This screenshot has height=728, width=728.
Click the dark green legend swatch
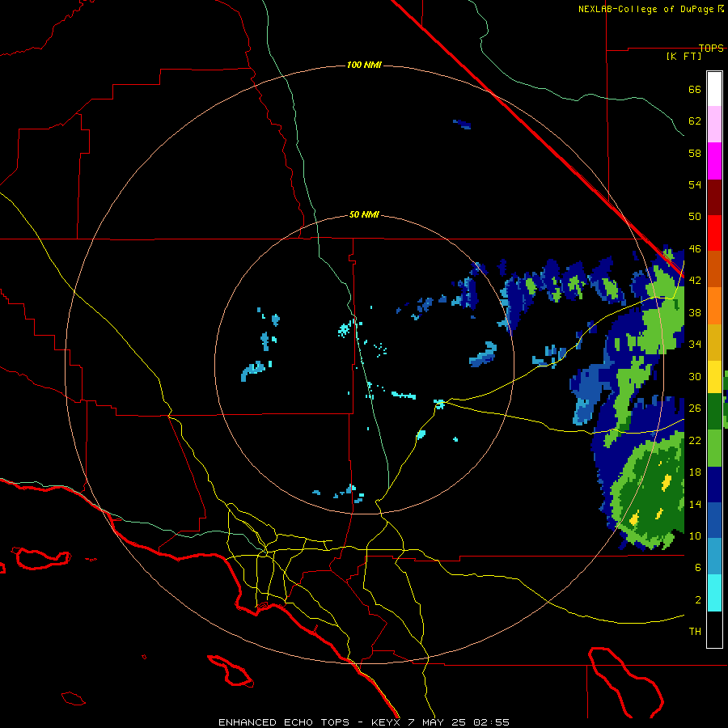point(714,412)
